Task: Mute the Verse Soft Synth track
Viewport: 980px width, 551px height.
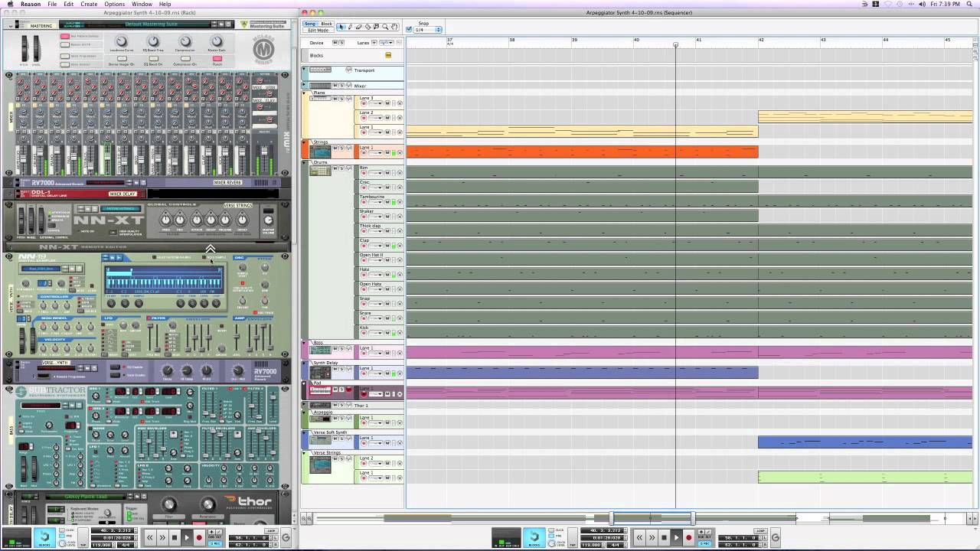Action: click(335, 438)
